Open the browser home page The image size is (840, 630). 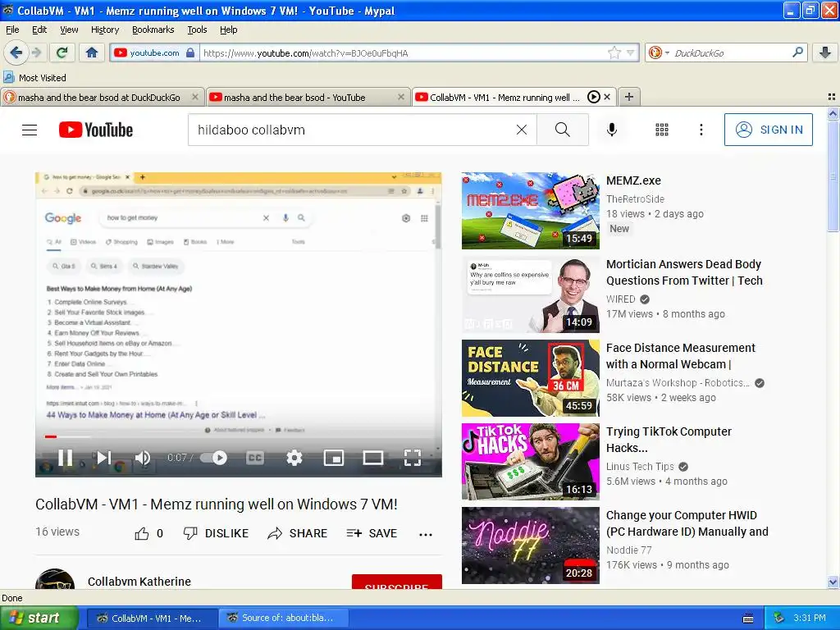pos(92,52)
